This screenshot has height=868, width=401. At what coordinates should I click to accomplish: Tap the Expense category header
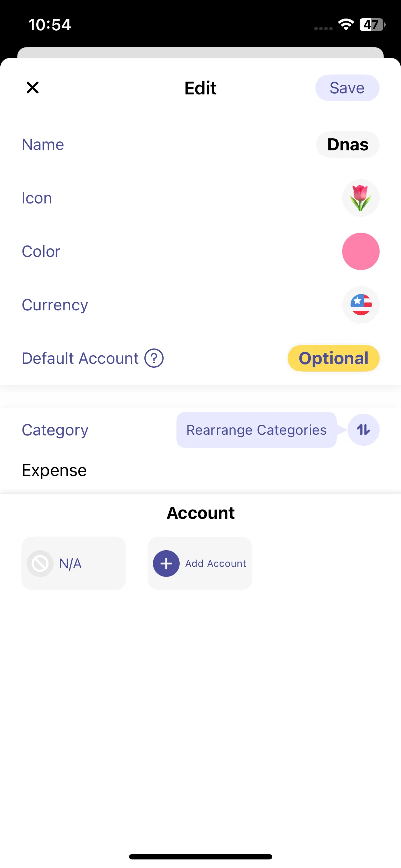tap(54, 470)
